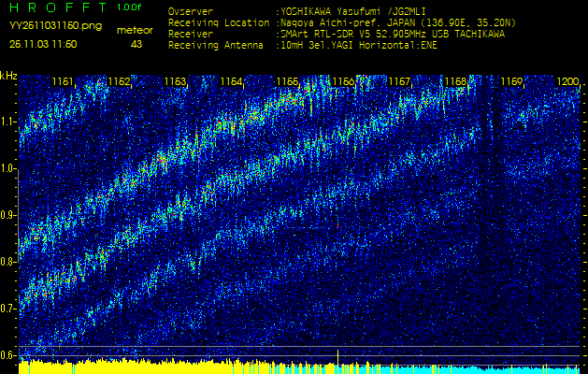Click the version number 1.00f

129,7
